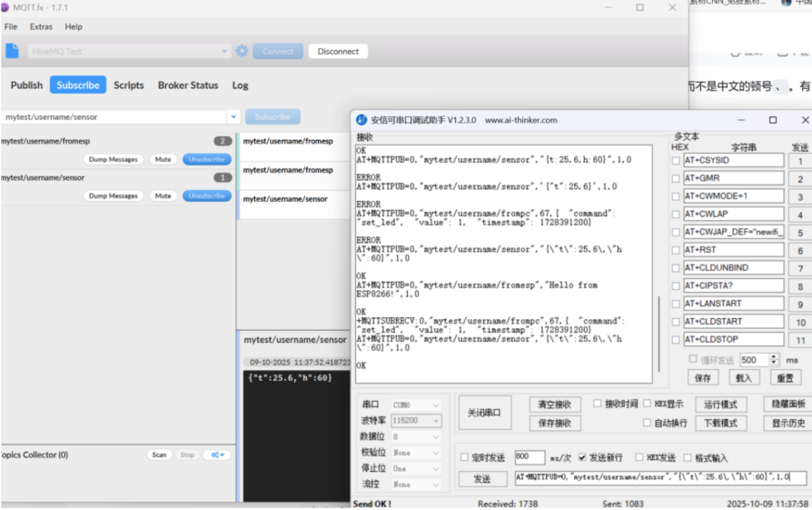
Task: Select the Subscribe tab
Action: [x=78, y=85]
